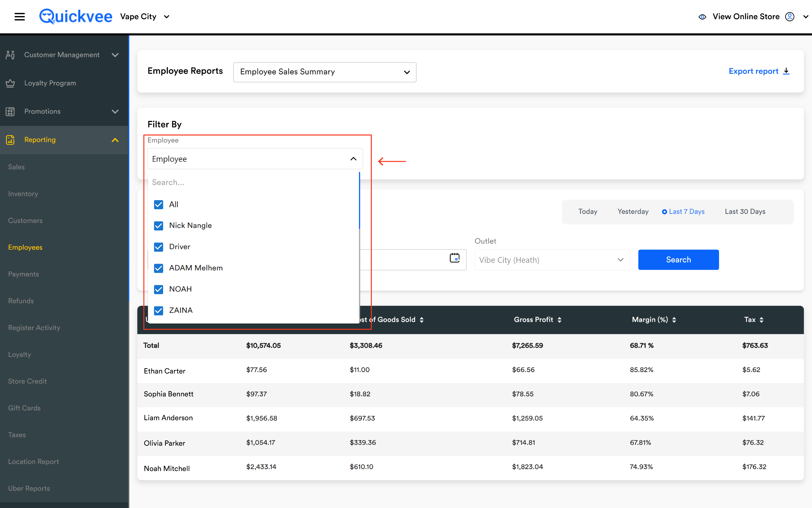Click the Customer Management sidebar icon
This screenshot has width=812, height=508.
[10, 55]
